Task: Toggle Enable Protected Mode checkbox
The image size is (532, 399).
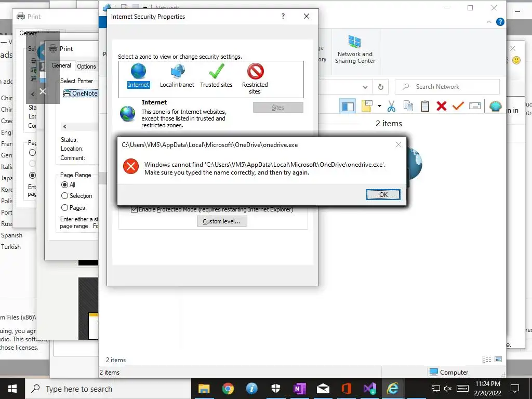Action: click(x=135, y=209)
